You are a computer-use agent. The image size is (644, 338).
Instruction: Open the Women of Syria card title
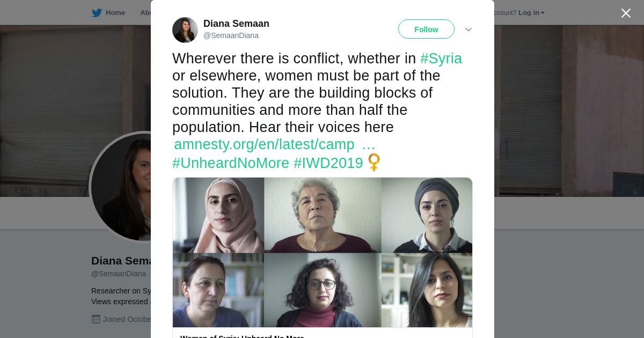(242, 336)
